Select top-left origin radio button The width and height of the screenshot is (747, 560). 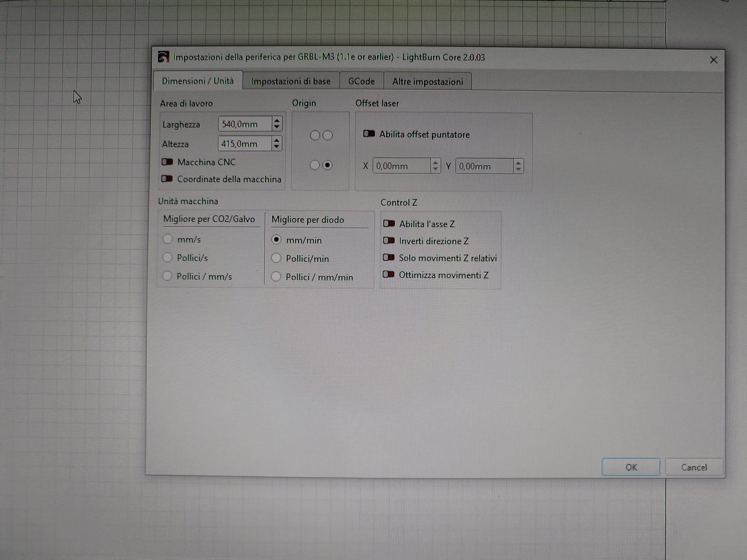[x=315, y=135]
